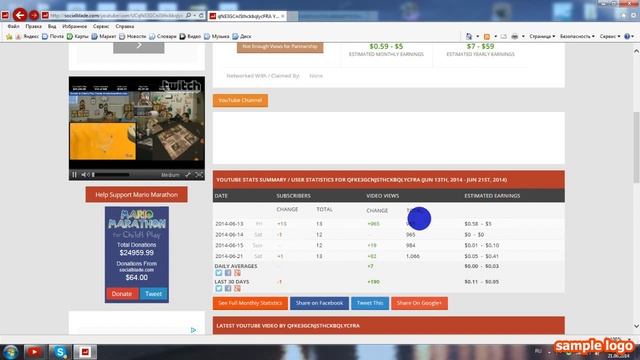Click the scrollbar down arrow
Screen dimensions: 640x360
coord(636,327)
